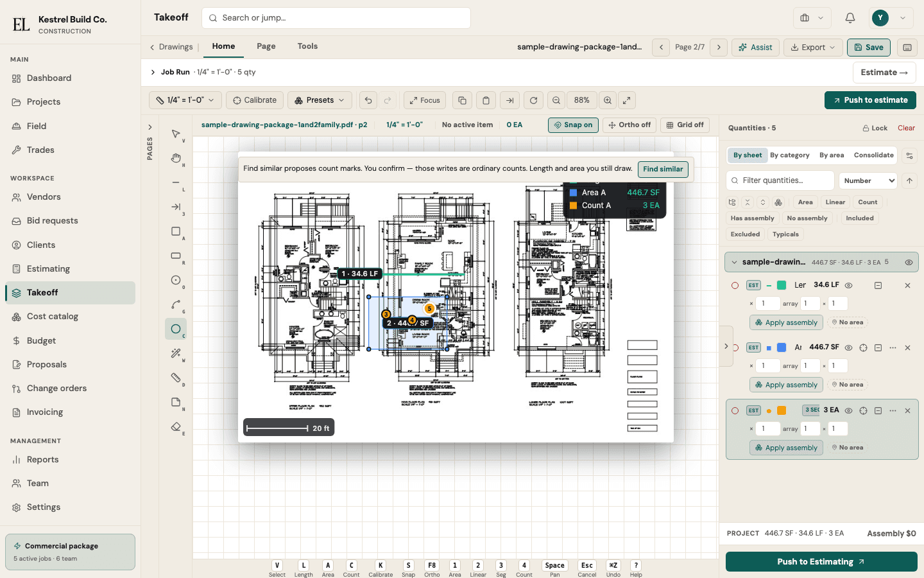Toggle Snap on button
924x578 pixels.
[573, 125]
